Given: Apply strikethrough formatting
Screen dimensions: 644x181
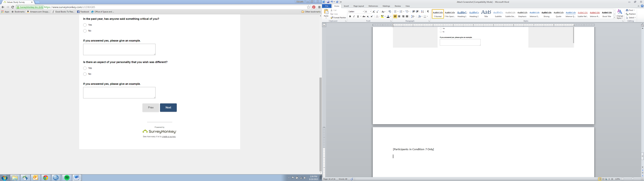Looking at the screenshot, I should 364,16.
